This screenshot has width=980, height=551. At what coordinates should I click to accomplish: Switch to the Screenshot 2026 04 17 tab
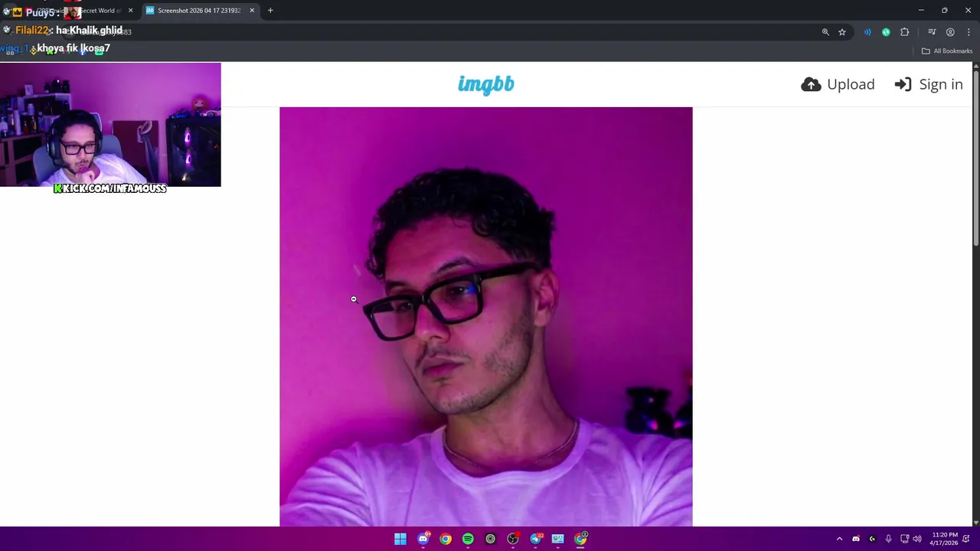click(x=199, y=11)
